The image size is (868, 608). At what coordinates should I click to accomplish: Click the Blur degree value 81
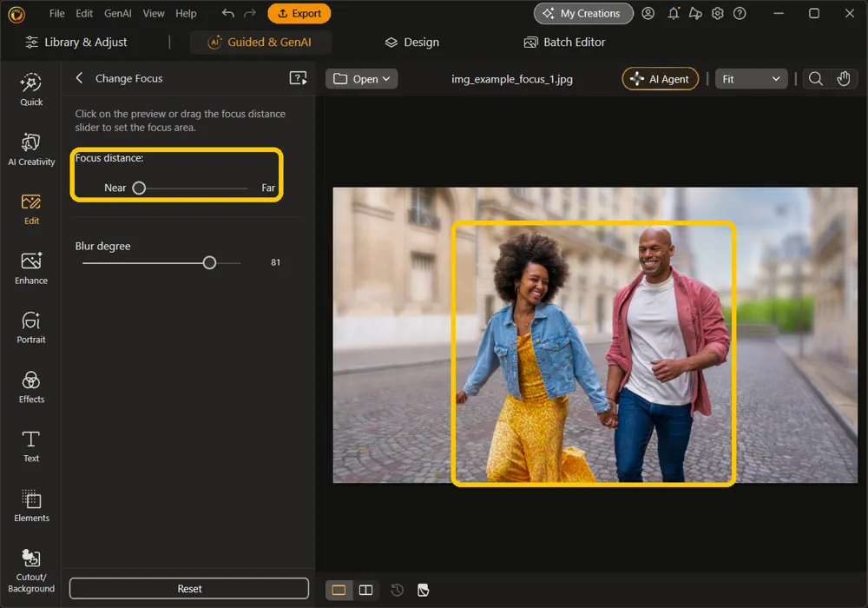(275, 262)
